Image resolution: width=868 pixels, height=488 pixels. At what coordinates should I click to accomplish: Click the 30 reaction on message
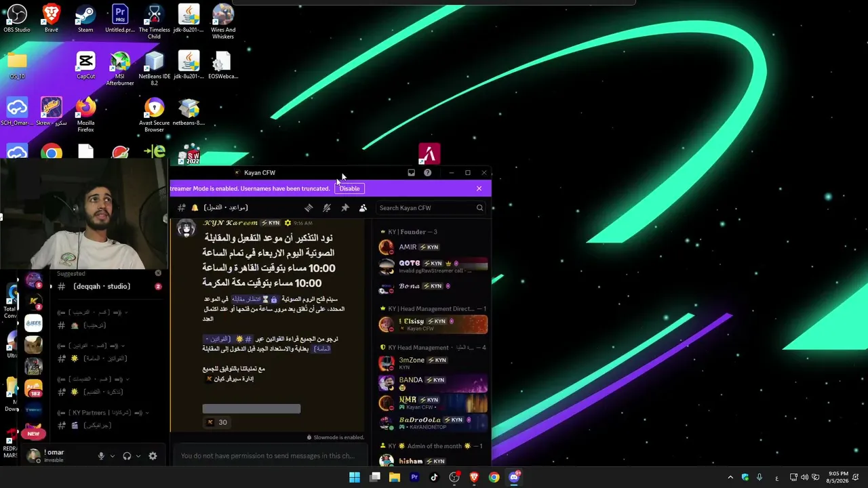pos(217,422)
